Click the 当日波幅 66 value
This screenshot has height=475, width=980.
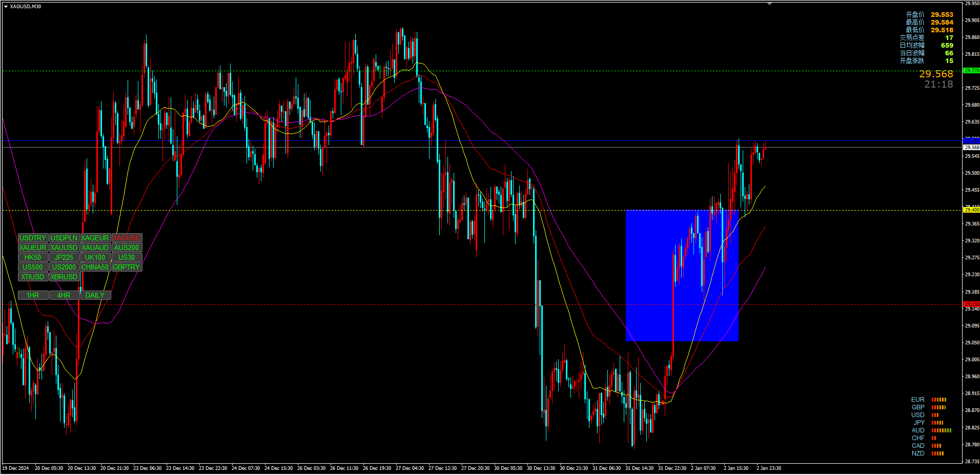(949, 53)
